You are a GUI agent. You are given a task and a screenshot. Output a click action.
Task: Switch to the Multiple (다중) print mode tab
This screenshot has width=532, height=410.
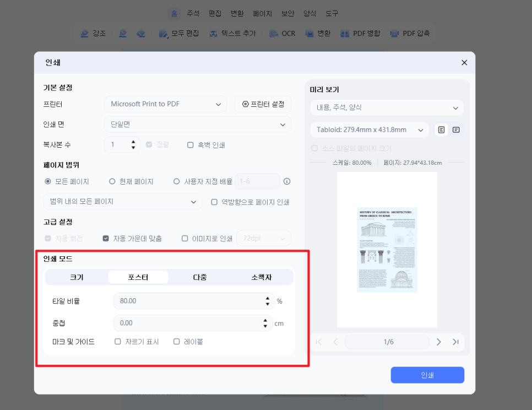point(200,277)
